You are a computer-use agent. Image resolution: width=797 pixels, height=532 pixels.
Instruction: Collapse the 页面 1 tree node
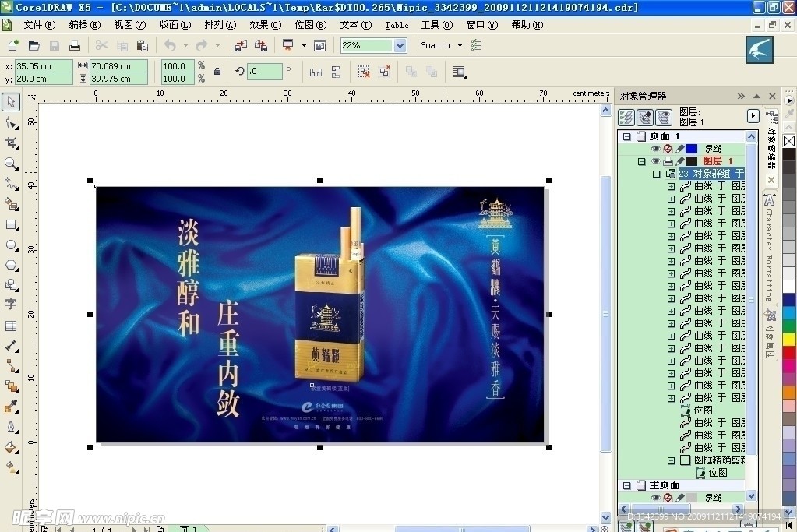click(x=626, y=136)
